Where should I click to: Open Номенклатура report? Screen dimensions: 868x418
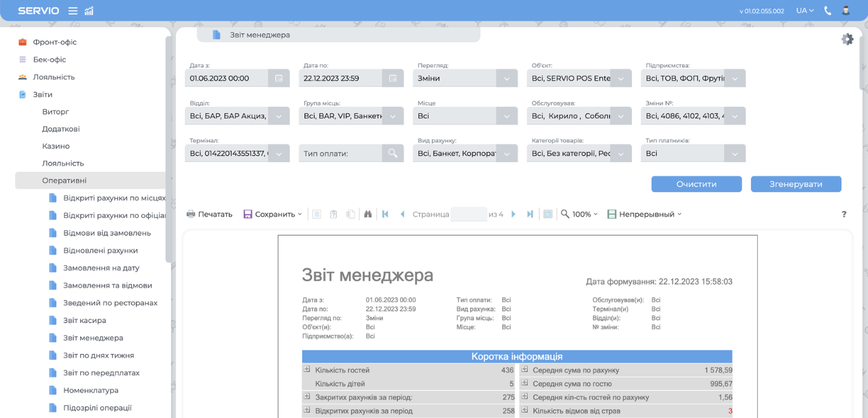click(91, 390)
